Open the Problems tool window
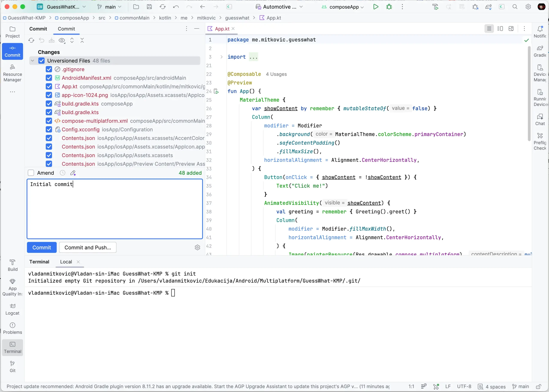This screenshot has height=392, width=549. tap(12, 328)
